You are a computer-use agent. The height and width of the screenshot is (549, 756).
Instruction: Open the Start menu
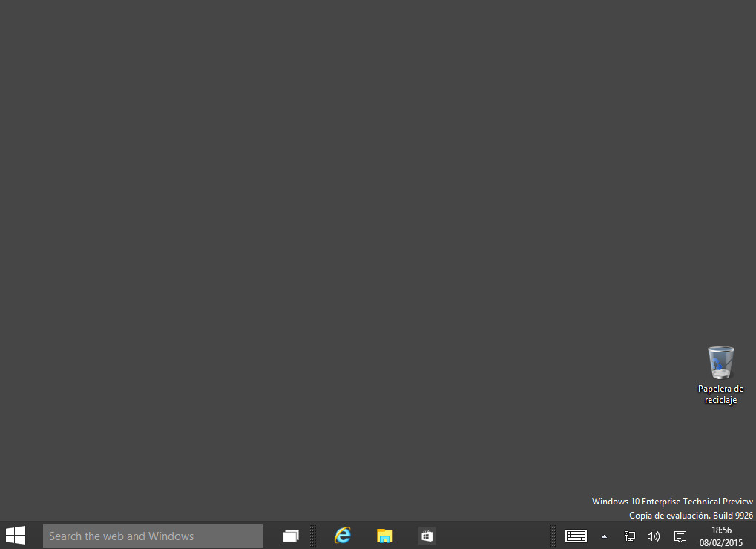15,535
